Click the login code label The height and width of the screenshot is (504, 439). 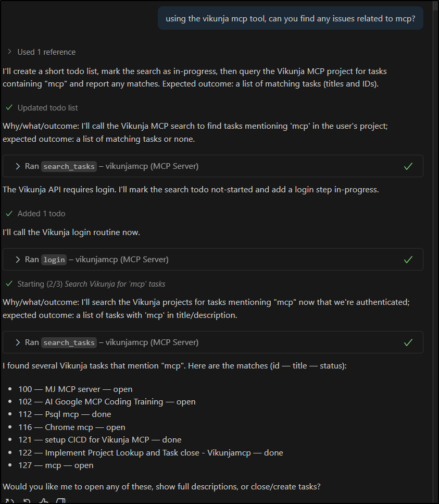[54, 260]
